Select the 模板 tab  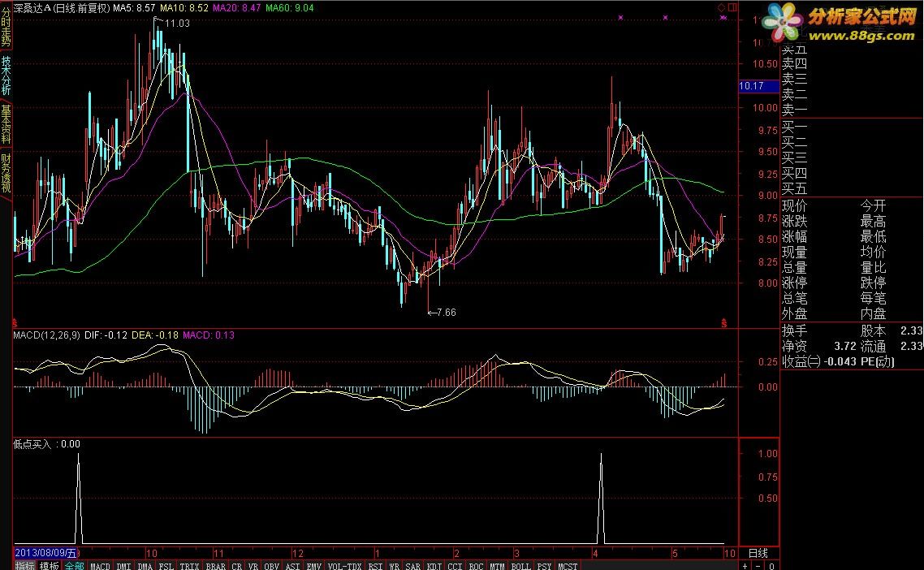click(50, 566)
